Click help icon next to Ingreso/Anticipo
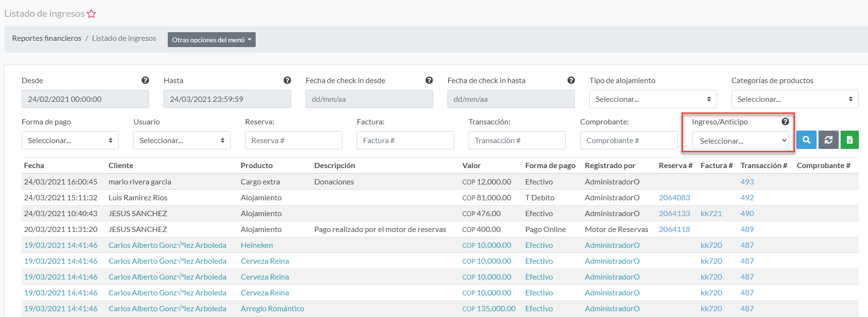868x317 pixels. pos(785,122)
